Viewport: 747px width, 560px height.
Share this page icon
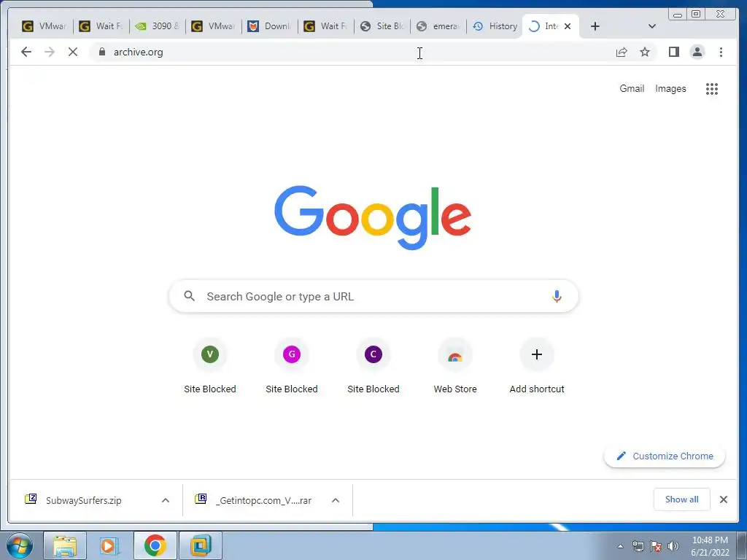click(x=622, y=52)
